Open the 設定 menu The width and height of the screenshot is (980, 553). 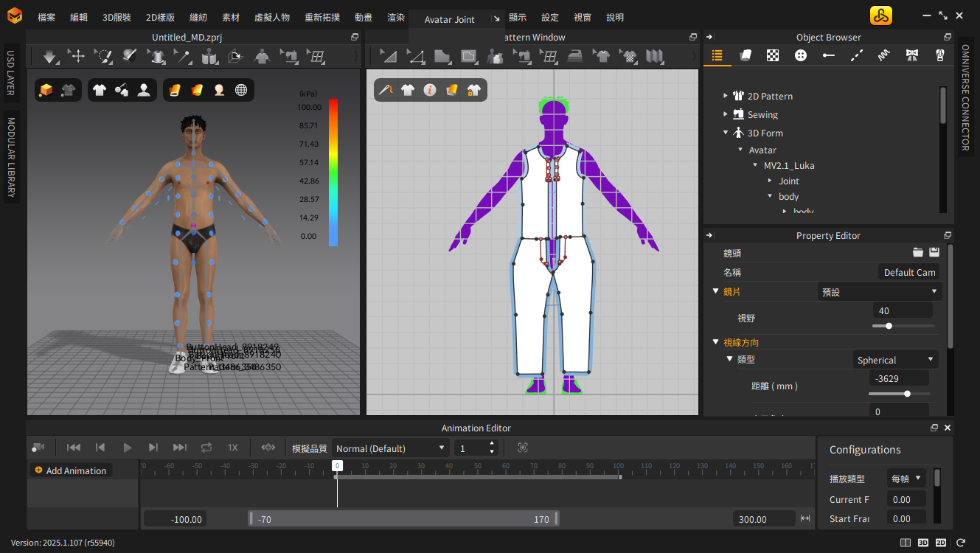tap(550, 17)
